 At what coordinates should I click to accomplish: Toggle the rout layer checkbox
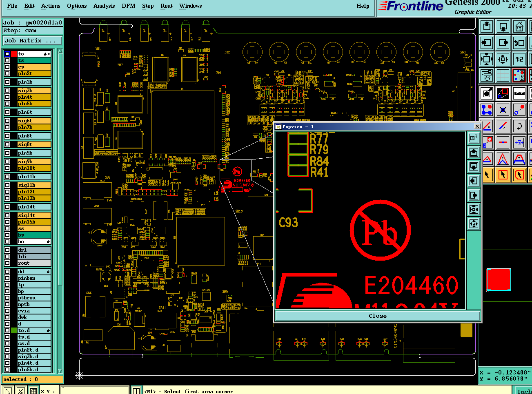(x=7, y=263)
